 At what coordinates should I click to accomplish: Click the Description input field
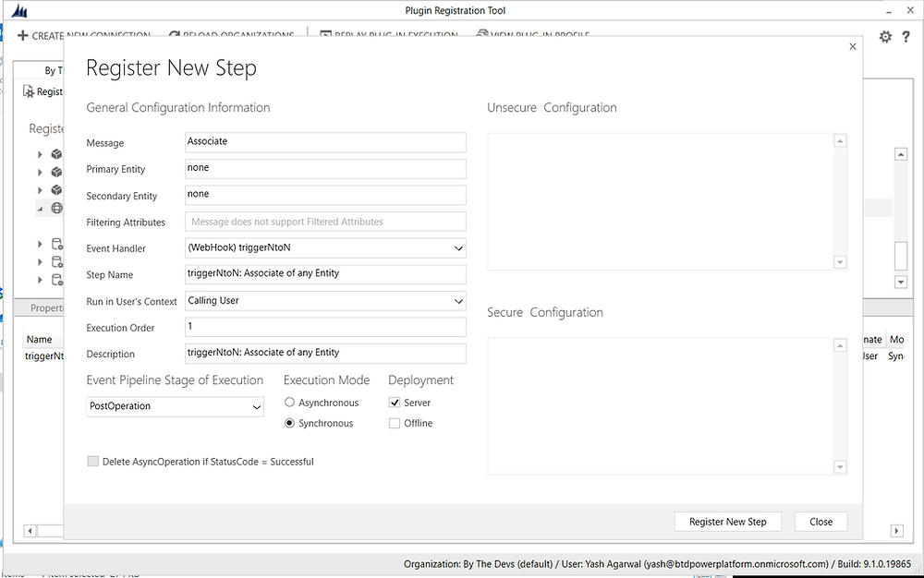click(325, 353)
